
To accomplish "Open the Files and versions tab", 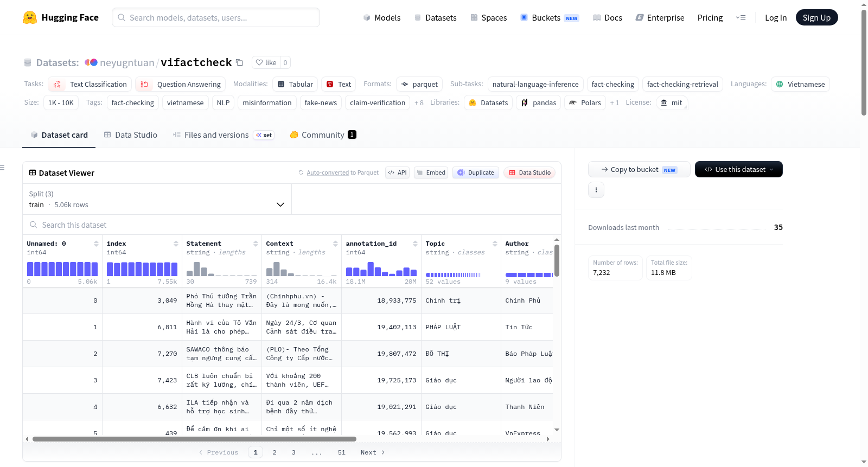I will 223,135.
